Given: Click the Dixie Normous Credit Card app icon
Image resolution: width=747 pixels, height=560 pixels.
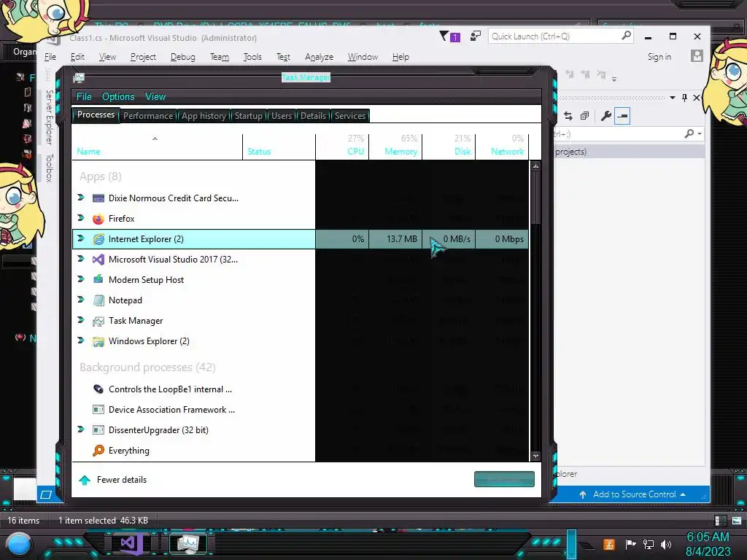Looking at the screenshot, I should pos(98,198).
